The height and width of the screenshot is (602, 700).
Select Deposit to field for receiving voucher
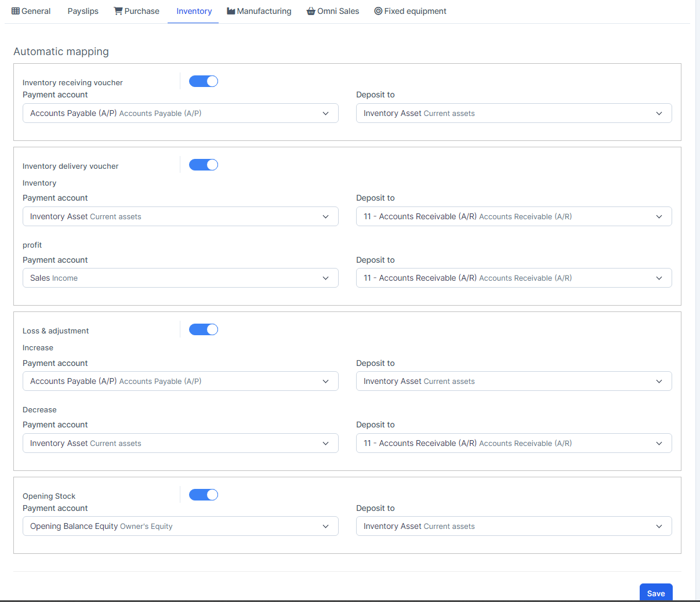pos(514,113)
